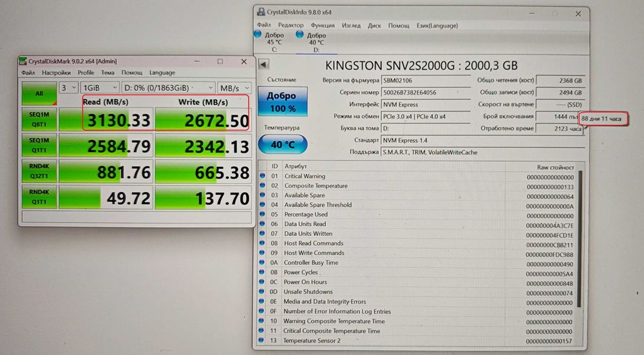Viewport: 644px width, 355px height.
Task: Start the RND4K Q1T1 test
Action: pos(39,197)
